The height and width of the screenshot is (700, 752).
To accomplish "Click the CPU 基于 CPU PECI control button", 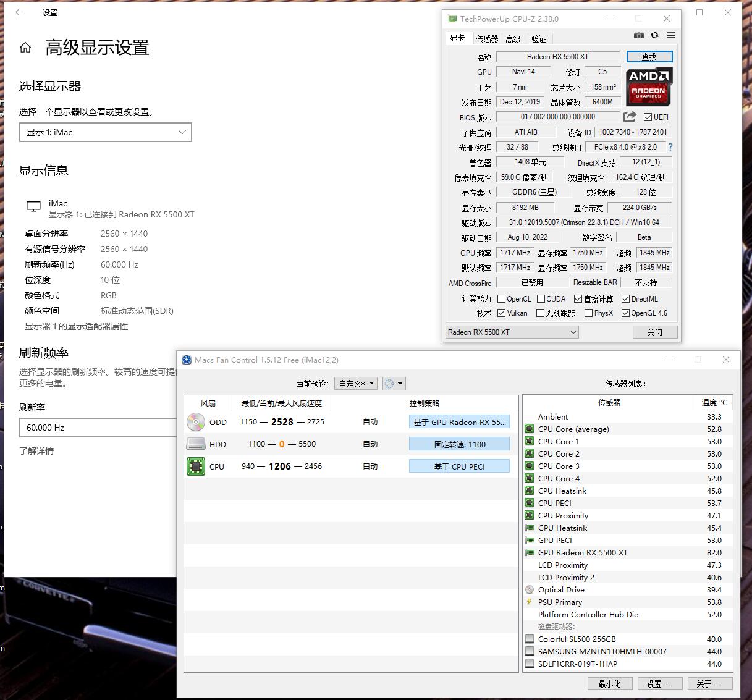I will [459, 466].
